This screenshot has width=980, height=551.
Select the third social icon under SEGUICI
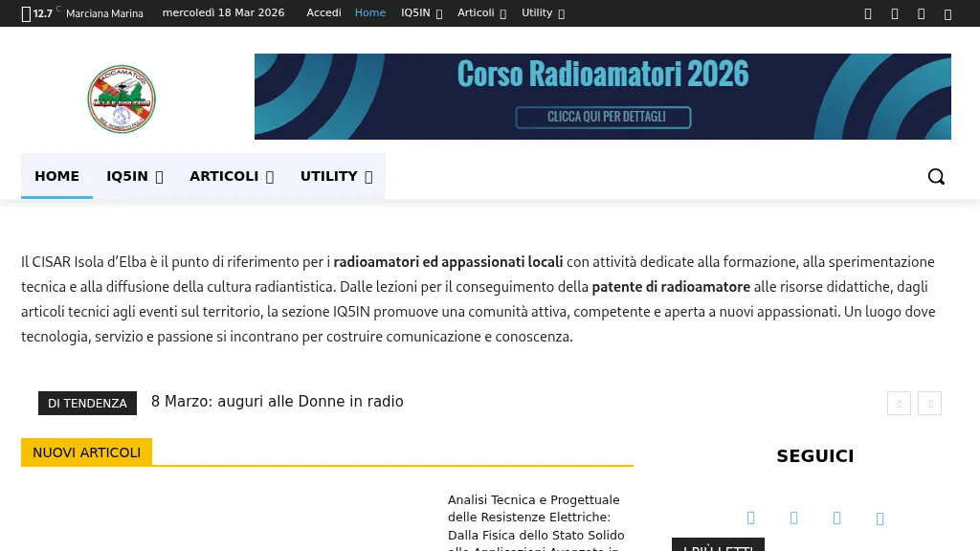[836, 518]
